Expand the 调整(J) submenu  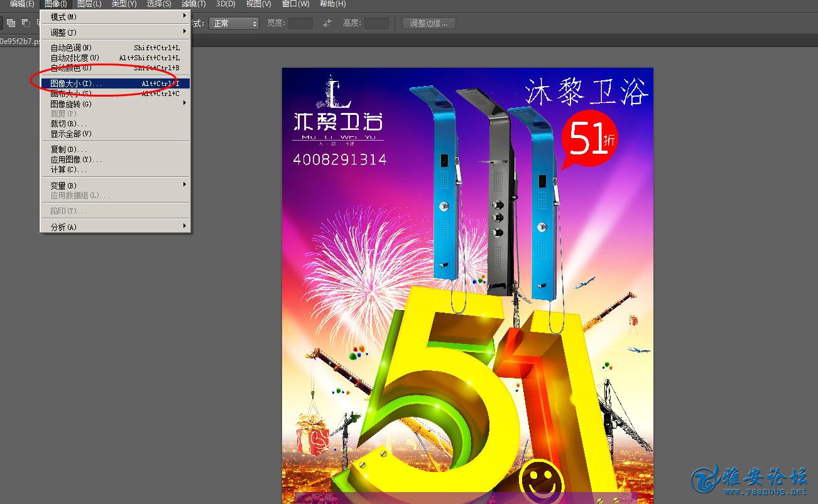[116, 32]
